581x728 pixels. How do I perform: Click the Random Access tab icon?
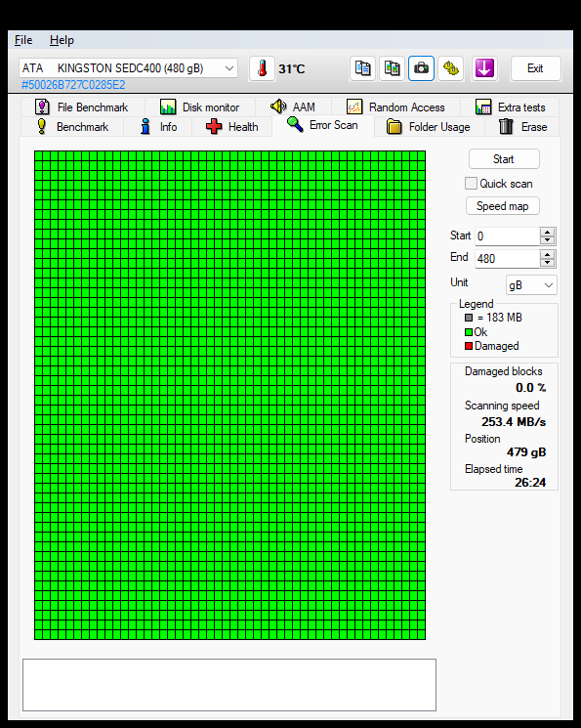pyautogui.click(x=354, y=107)
